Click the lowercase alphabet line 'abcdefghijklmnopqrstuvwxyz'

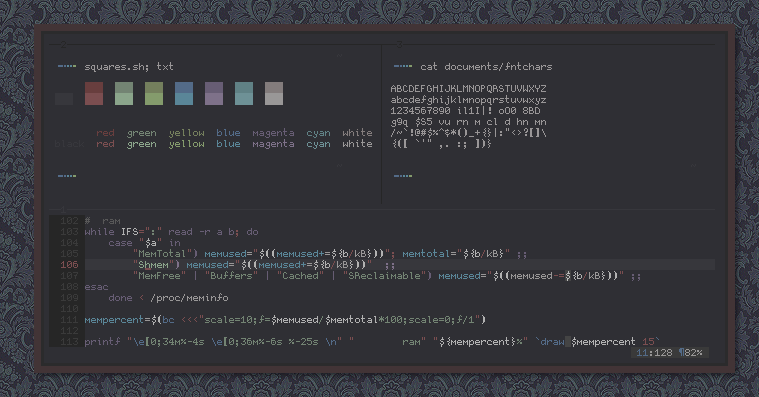(469, 100)
